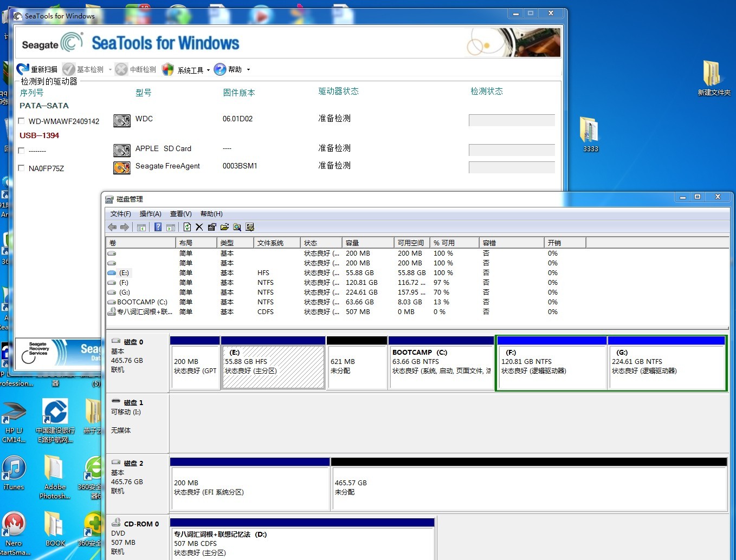Click the 可用空间 column header
Screen dimensions: 736x560
pos(412,243)
